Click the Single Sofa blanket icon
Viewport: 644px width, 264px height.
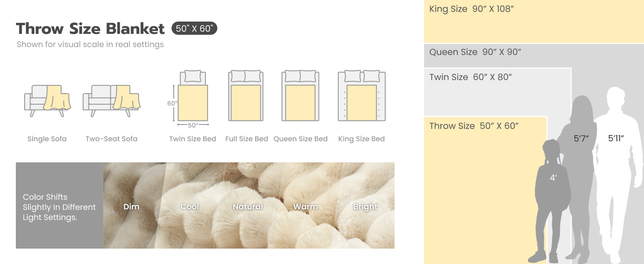[x=47, y=100]
